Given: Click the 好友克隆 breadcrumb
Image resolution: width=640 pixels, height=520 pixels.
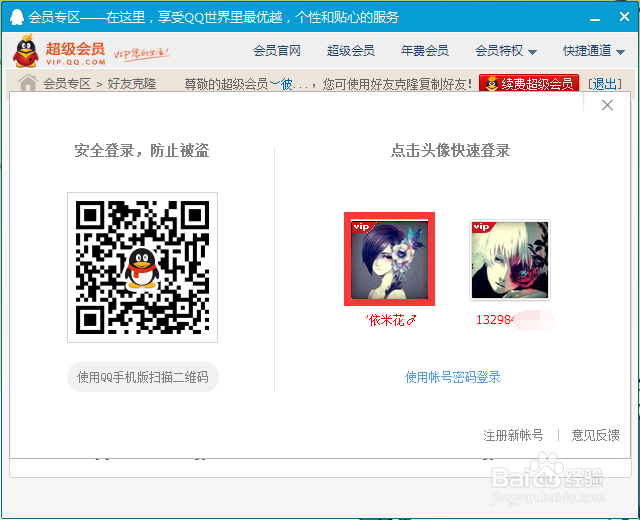Looking at the screenshot, I should 132,84.
